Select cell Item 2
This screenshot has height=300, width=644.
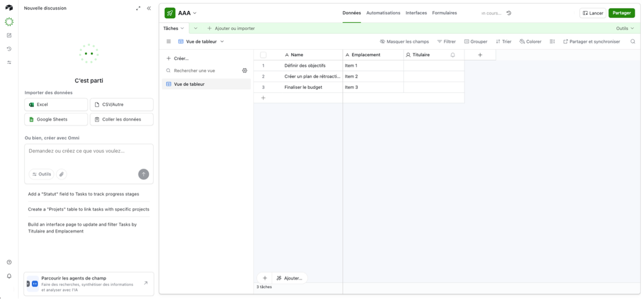pos(373,76)
